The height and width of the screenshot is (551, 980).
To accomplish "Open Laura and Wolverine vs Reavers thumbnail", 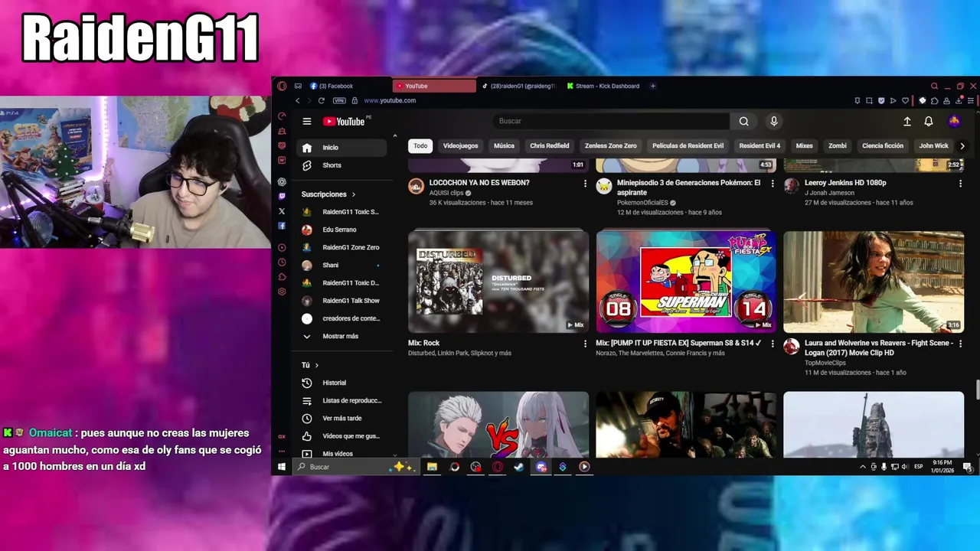I will [874, 282].
